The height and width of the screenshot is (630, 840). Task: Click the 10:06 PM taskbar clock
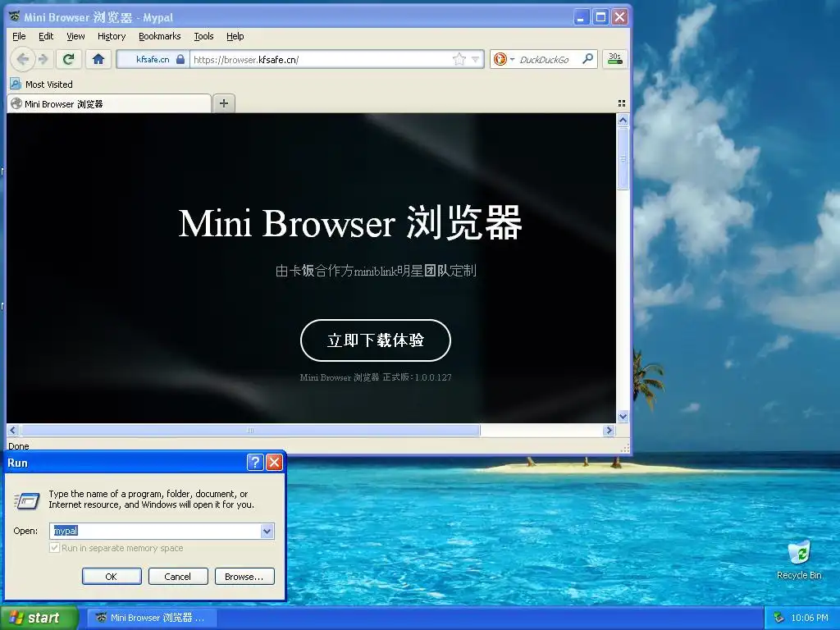[x=810, y=618]
